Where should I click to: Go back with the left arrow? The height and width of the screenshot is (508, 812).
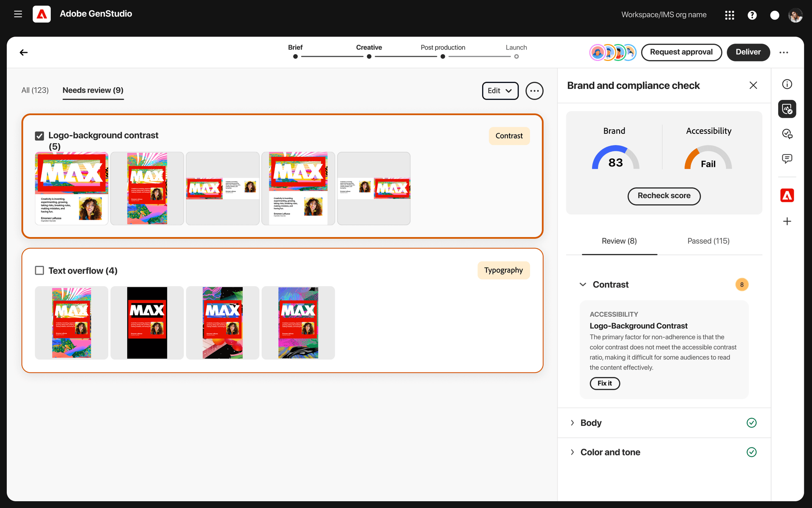tap(24, 52)
